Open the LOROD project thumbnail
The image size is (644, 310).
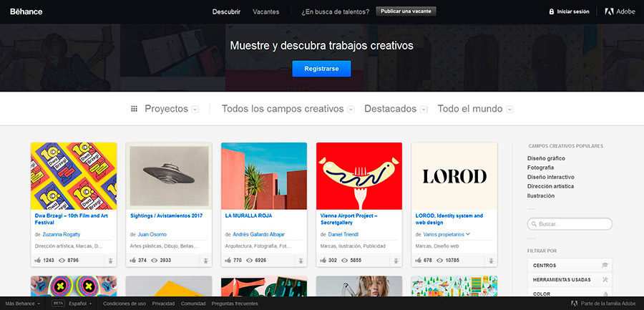tap(454, 176)
